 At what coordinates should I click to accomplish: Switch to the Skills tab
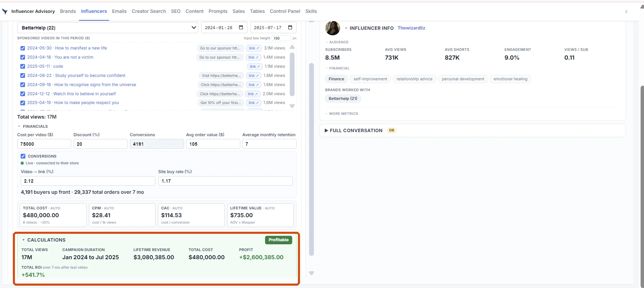(311, 11)
